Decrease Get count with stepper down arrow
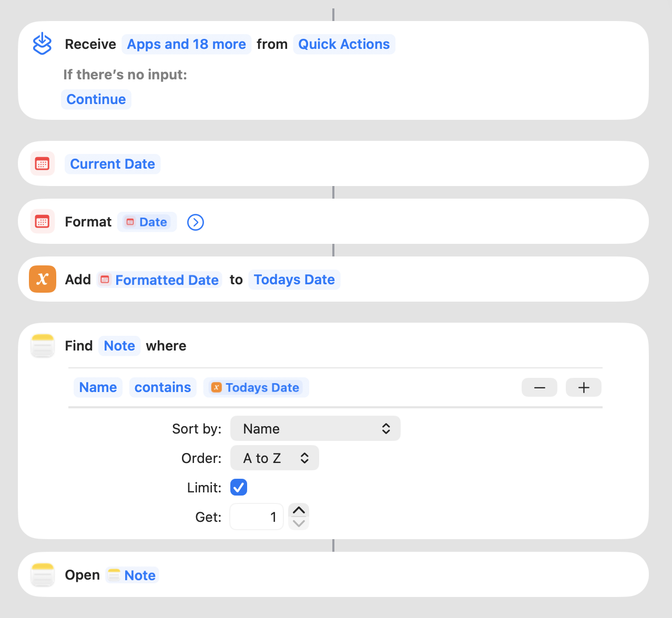Screen dimensions: 672x618 (299, 523)
